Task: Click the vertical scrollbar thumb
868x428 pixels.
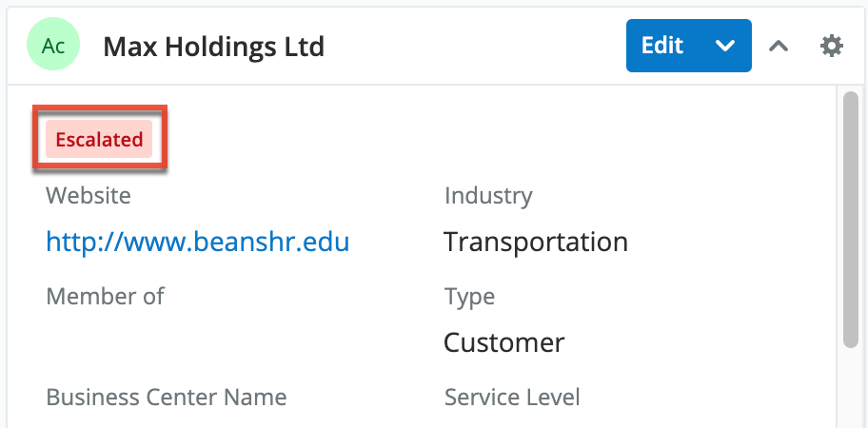Action: point(852,219)
